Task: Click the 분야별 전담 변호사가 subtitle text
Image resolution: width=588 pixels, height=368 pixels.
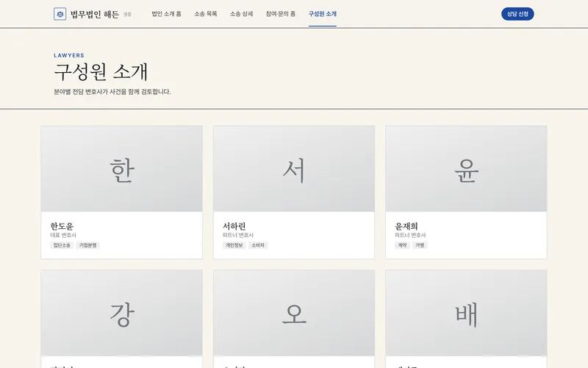Action: [112, 91]
